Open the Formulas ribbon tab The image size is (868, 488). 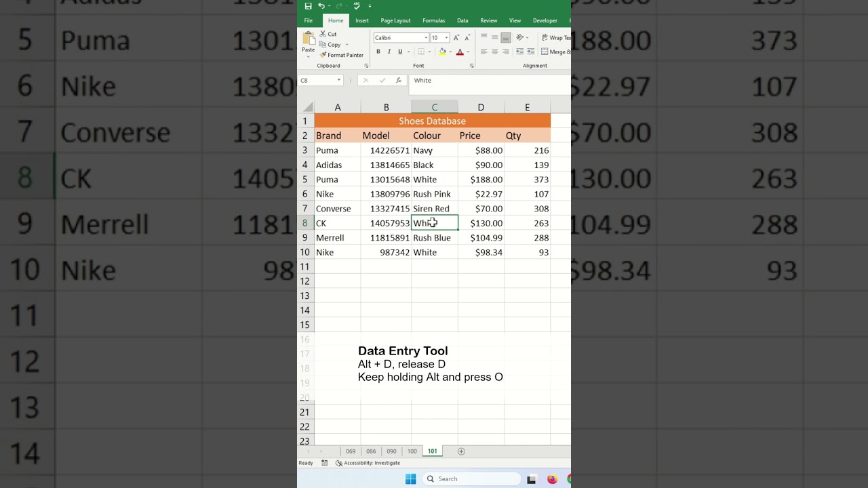pos(434,21)
